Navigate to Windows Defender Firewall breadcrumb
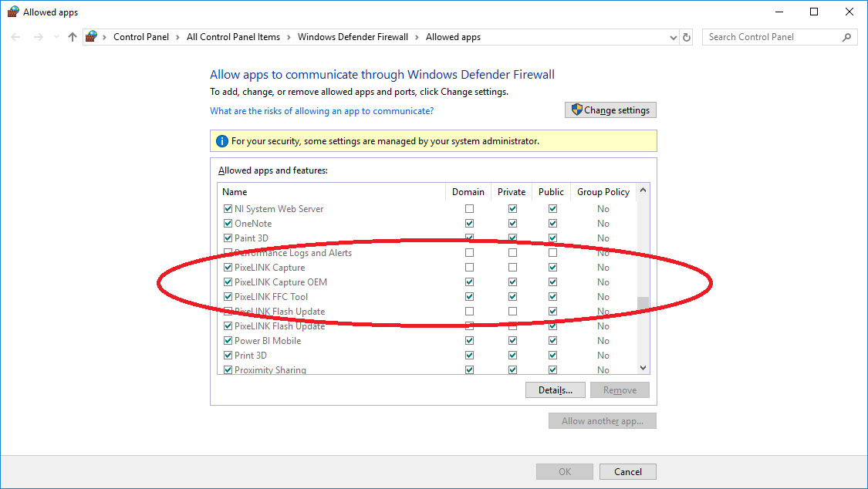This screenshot has width=868, height=489. (353, 36)
